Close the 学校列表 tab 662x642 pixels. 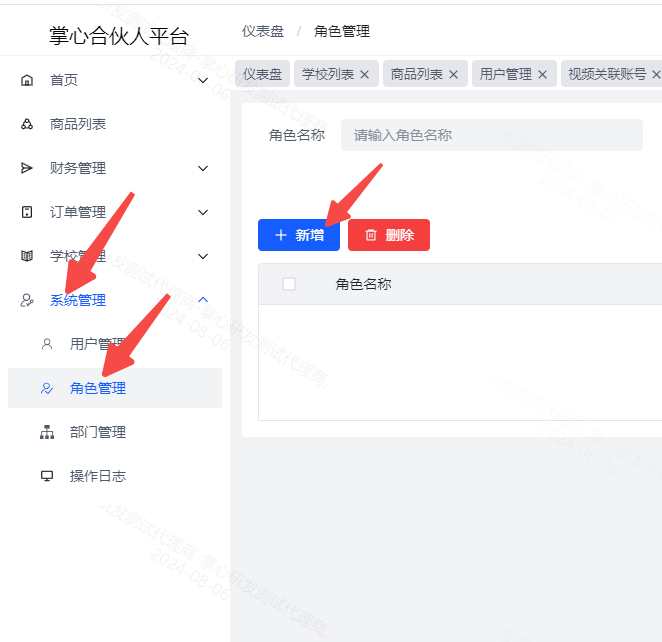pos(364,74)
